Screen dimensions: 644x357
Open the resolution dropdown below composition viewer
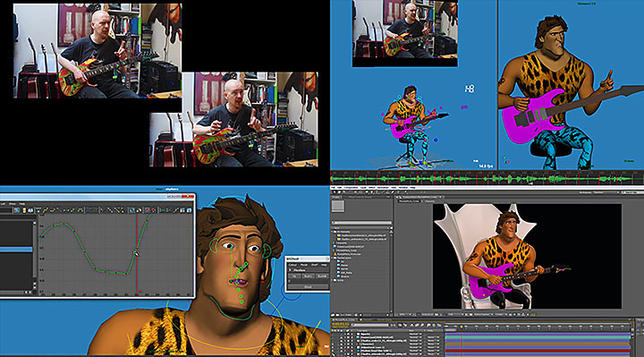coord(455,314)
